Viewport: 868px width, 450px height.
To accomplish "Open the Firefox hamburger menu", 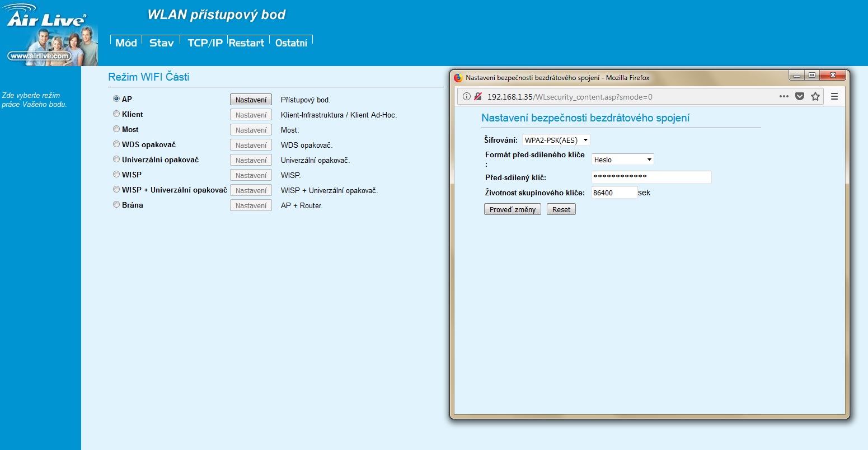I will click(x=834, y=96).
